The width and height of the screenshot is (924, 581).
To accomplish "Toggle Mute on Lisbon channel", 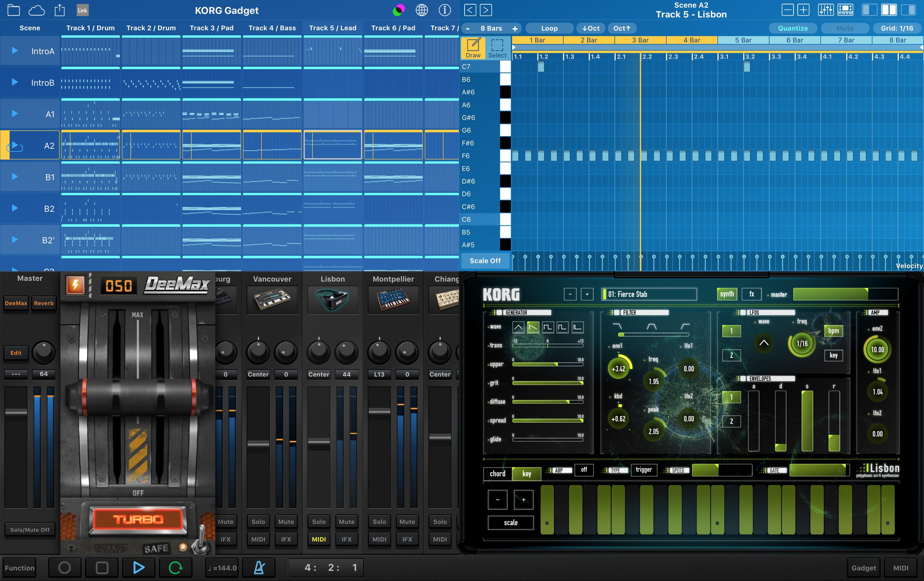I will (347, 521).
